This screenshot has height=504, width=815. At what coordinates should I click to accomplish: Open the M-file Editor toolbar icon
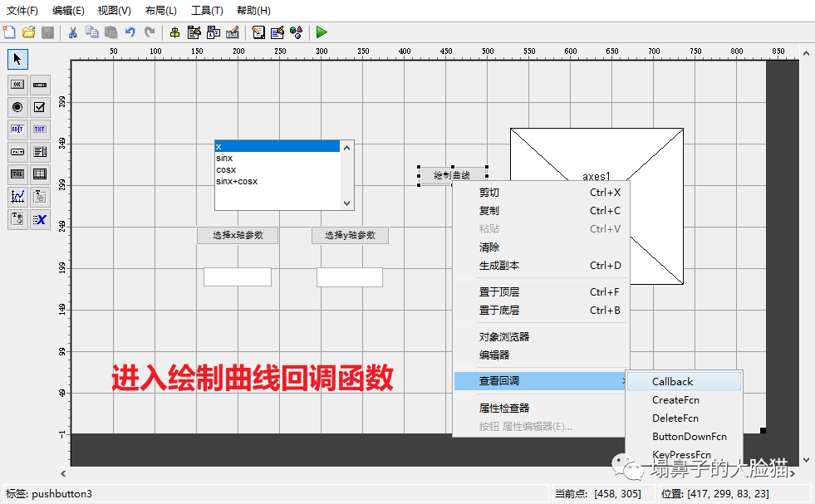258,32
